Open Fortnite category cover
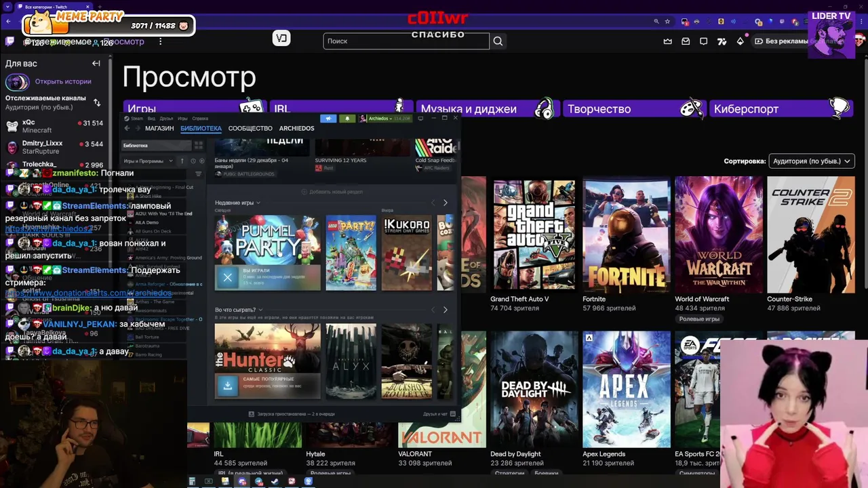This screenshot has width=868, height=488. (626, 234)
